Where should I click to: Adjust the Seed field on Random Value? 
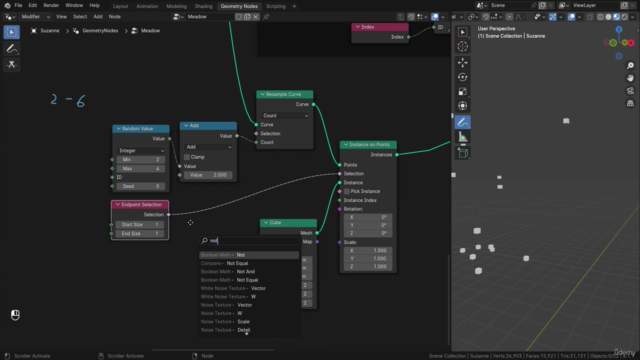point(141,186)
